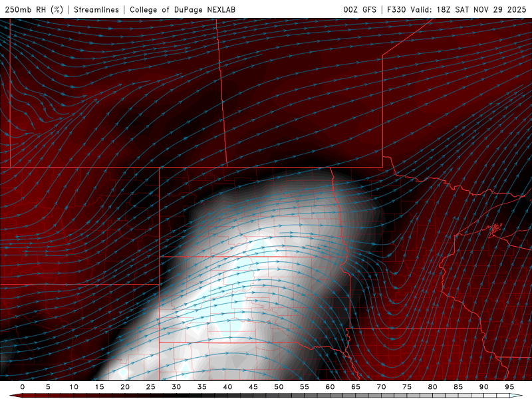Click the color scale label "80"
Image resolution: width=532 pixels, height=399 pixels.
(432, 387)
